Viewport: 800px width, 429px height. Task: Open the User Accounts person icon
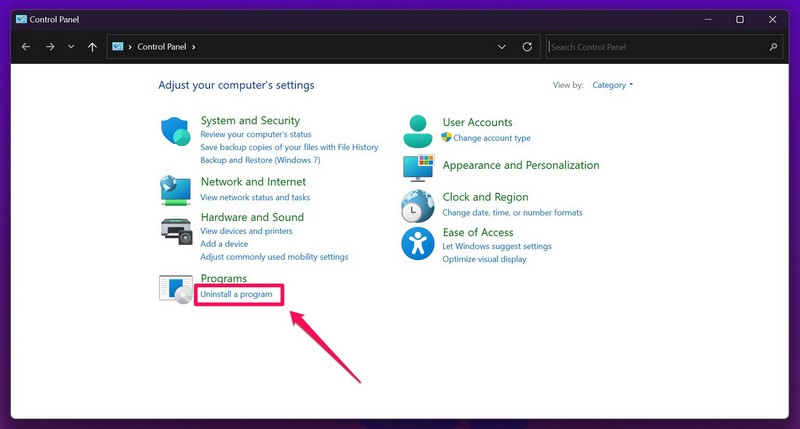(418, 131)
